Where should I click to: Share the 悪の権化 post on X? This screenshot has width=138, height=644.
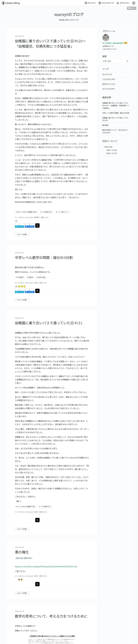click(x=37, y=584)
